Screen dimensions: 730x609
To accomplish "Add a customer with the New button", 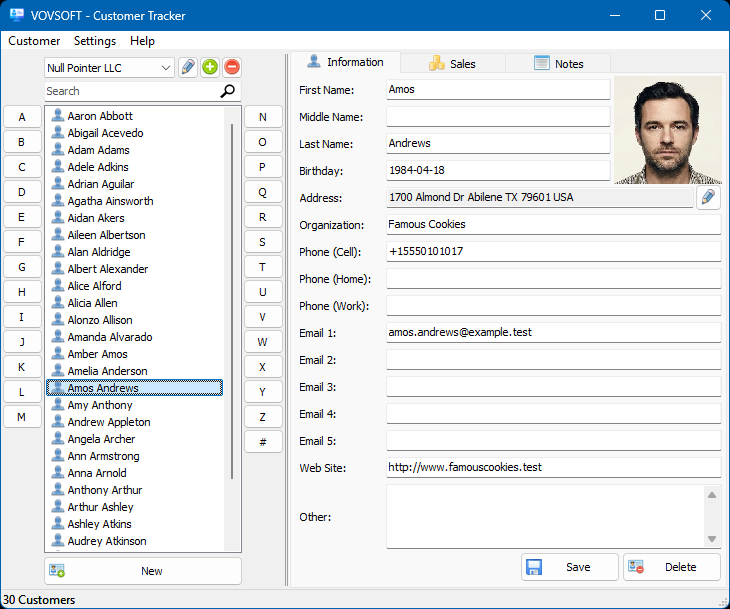I will 143,571.
